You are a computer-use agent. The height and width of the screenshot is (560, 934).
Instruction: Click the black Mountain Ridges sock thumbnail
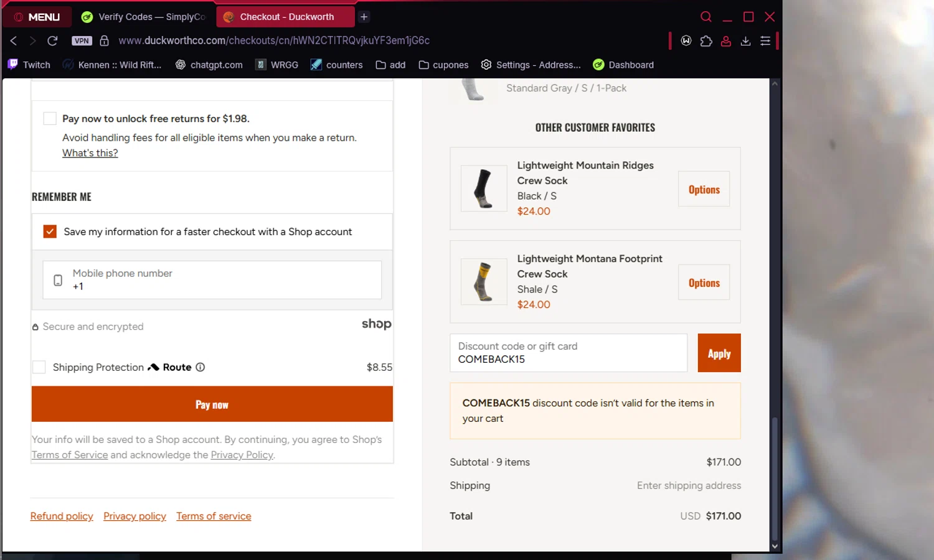(x=484, y=189)
